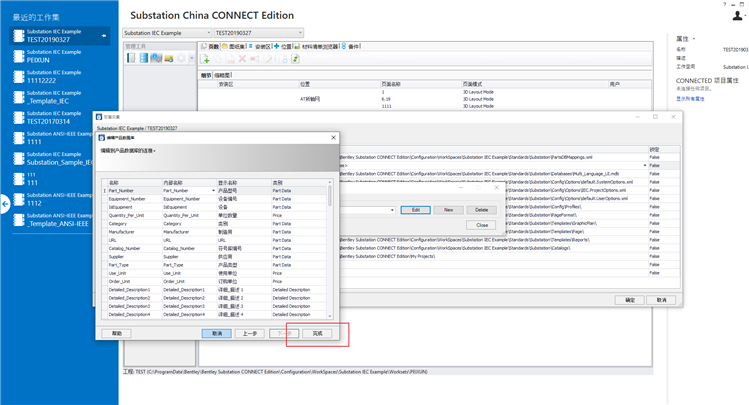Click the 11112222 workset icon in sidebar
Viewport: 749px width, 405px height.
tap(19, 77)
